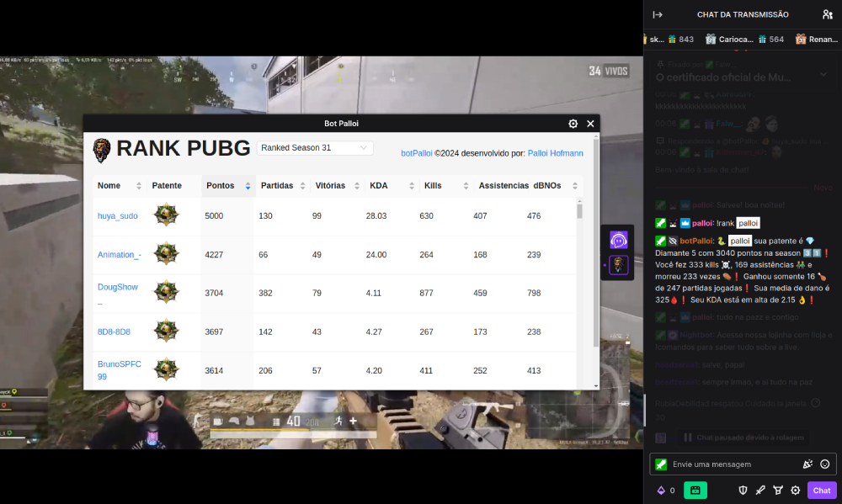Image resolution: width=842 pixels, height=504 pixels.
Task: Open DougShow_ player profile link
Action: (118, 293)
